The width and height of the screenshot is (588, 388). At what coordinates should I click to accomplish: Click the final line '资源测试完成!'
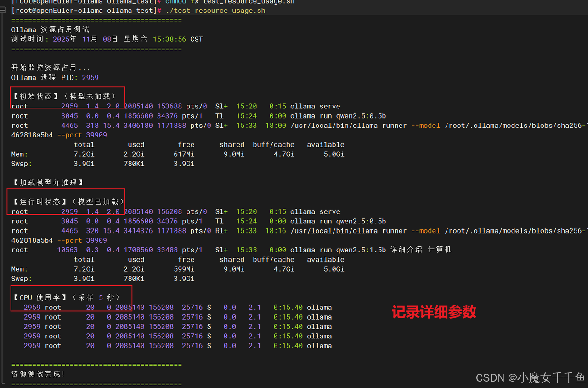[38, 374]
